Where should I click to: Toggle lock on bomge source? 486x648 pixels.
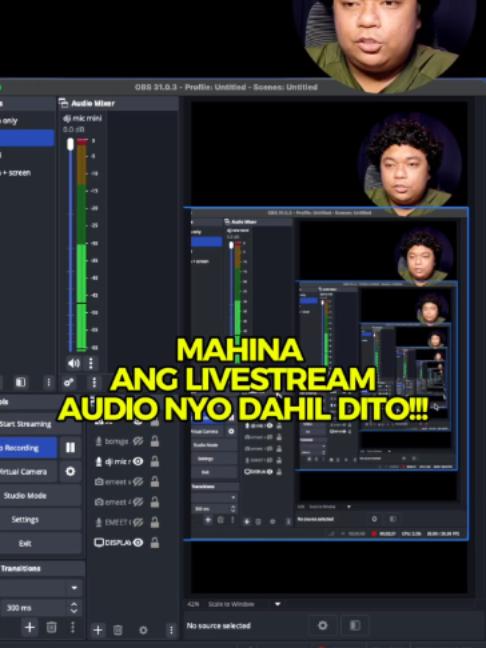(155, 441)
